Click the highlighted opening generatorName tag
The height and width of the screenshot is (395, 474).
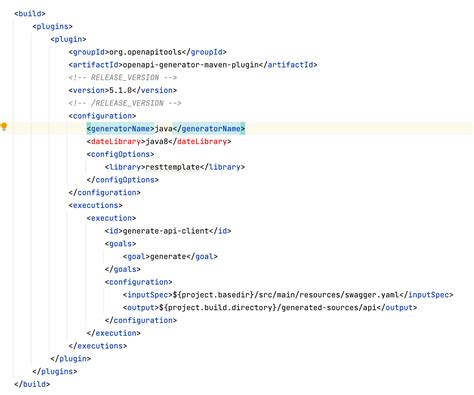pos(120,129)
